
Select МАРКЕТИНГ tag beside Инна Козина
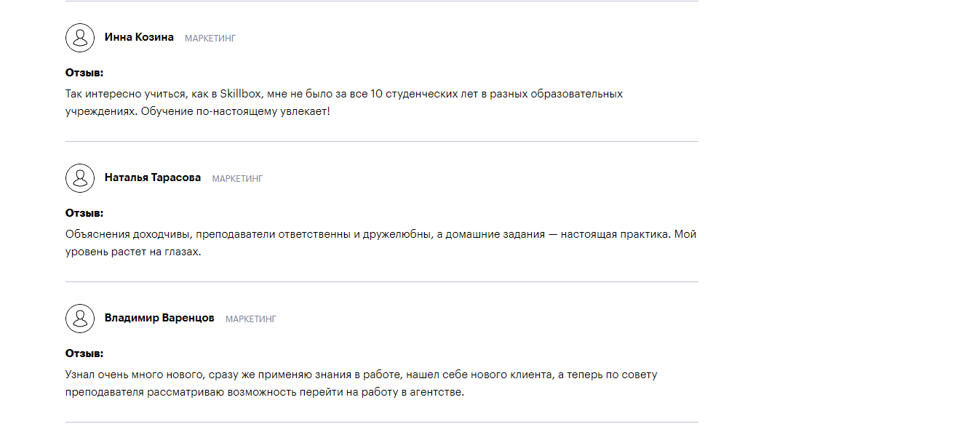210,39
